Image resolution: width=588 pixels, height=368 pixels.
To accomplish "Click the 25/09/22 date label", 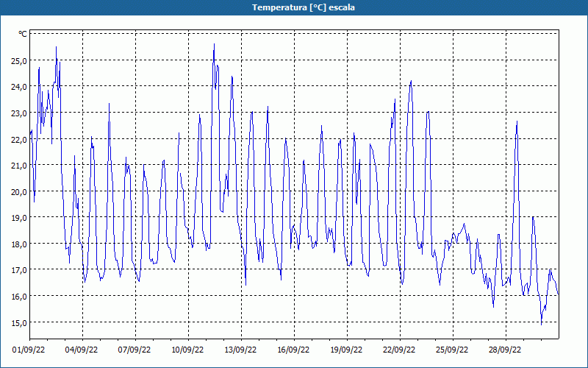I will (x=452, y=350).
